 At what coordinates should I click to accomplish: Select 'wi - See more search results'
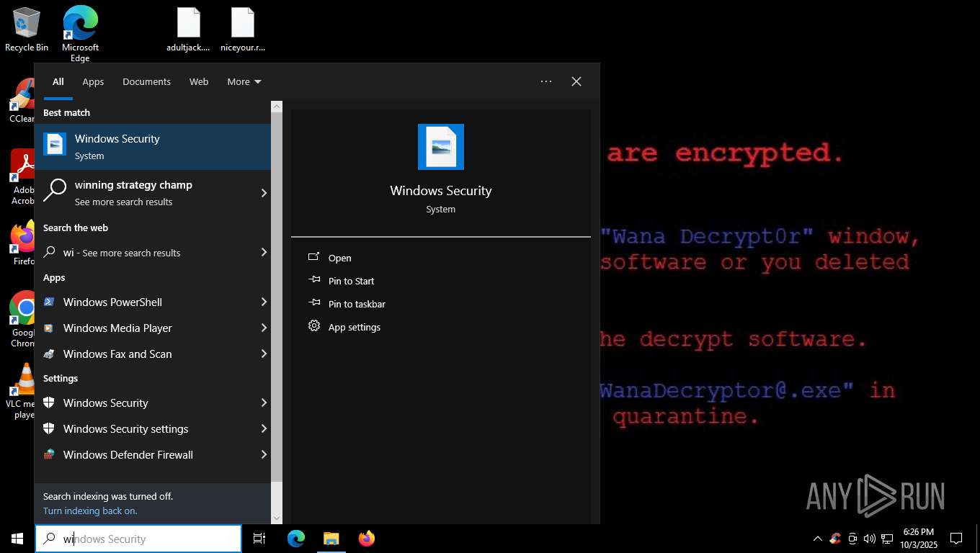click(x=153, y=252)
